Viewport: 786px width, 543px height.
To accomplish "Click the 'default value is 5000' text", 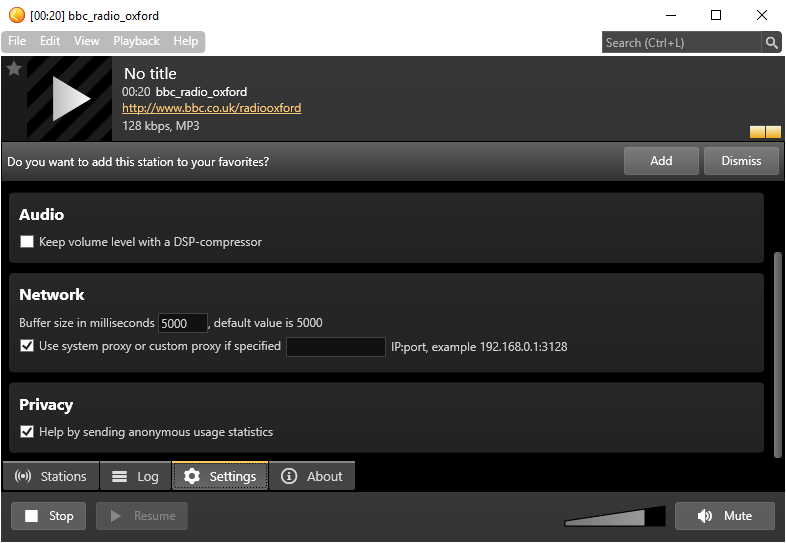I will click(268, 323).
